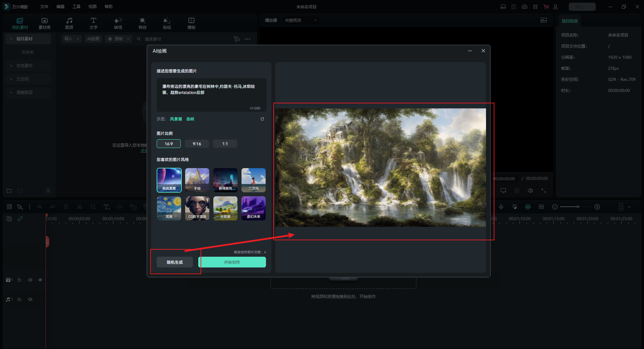The width and height of the screenshot is (644, 349).
Task: Select the 16:9 image ratio
Action: point(169,144)
